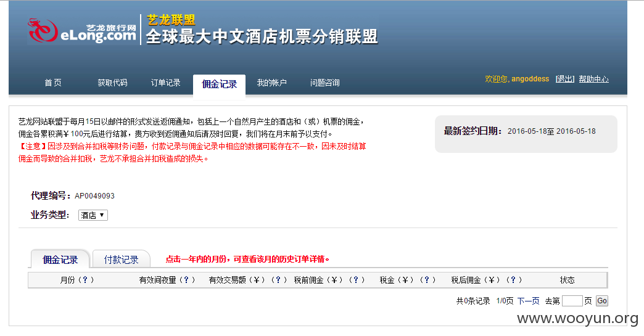Click the date range 2016-05-18至 2016-05-18
Image resolution: width=644 pixels, height=336 pixels.
[551, 131]
